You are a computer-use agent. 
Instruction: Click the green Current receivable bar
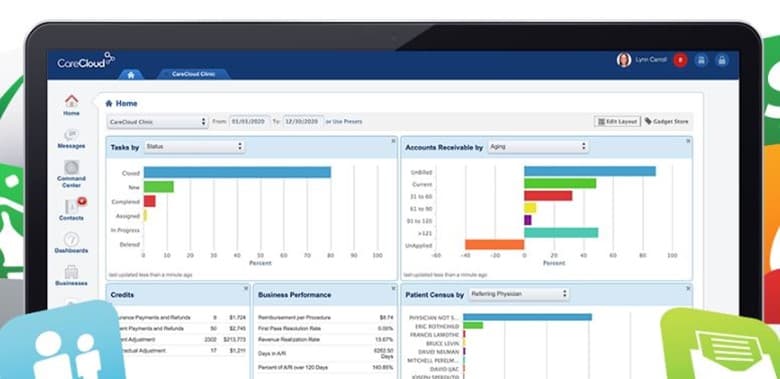coord(560,184)
